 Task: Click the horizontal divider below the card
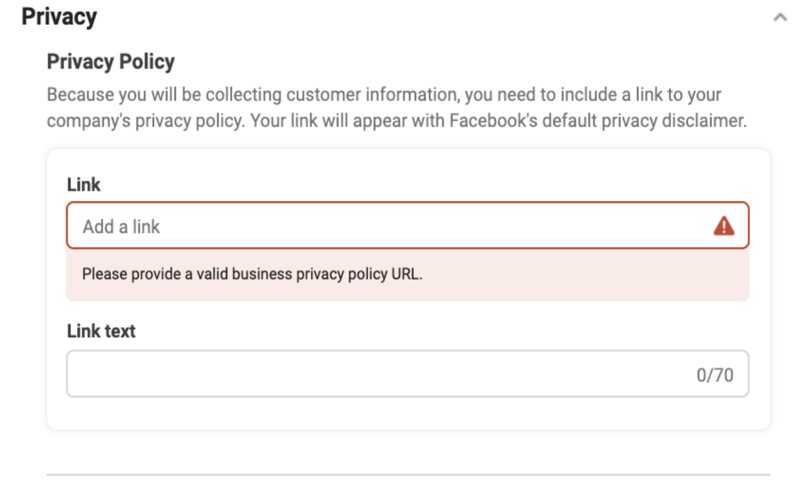coord(408,475)
